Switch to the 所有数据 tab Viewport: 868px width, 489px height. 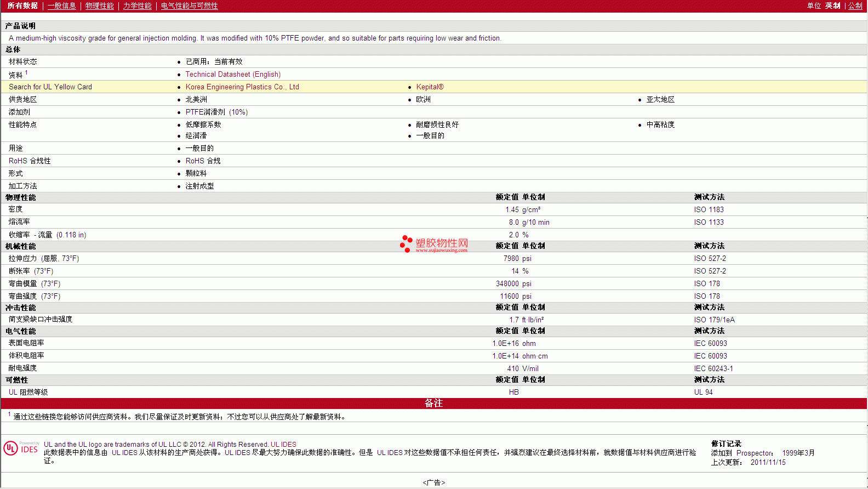coord(22,5)
